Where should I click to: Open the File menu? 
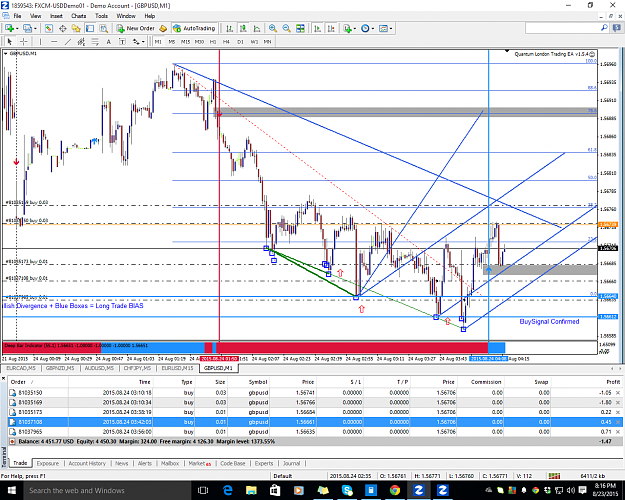click(17, 16)
